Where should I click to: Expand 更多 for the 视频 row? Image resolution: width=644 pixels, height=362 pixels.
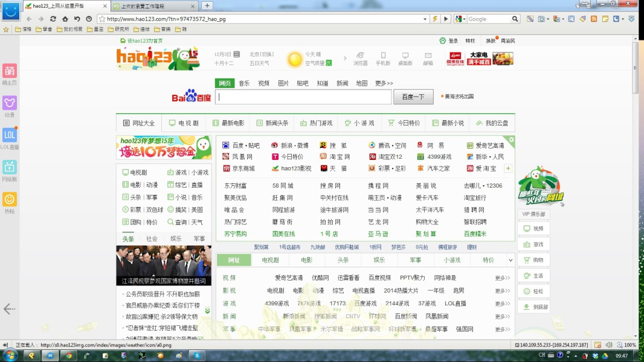coord(502,278)
